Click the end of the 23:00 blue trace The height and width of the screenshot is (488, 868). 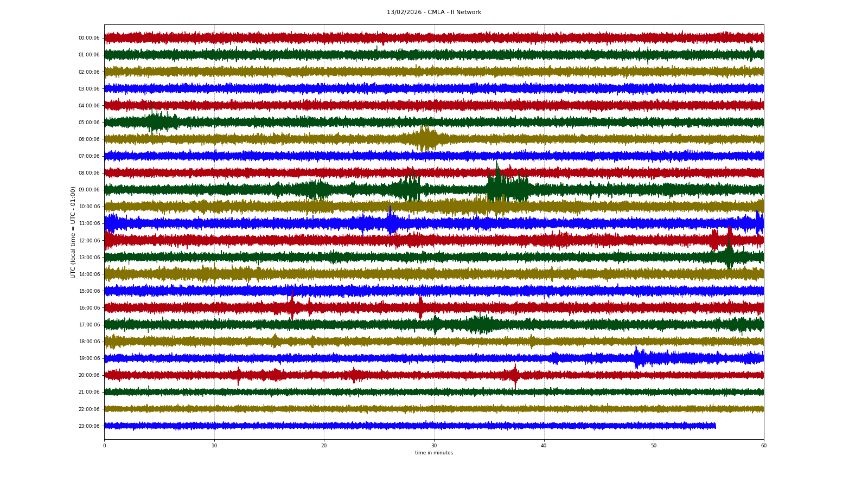[714, 426]
